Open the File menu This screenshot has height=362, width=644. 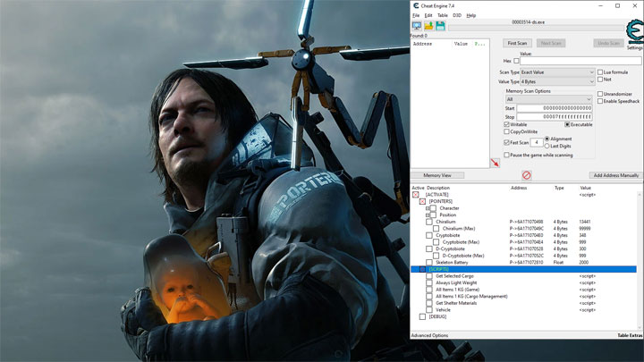[416, 15]
